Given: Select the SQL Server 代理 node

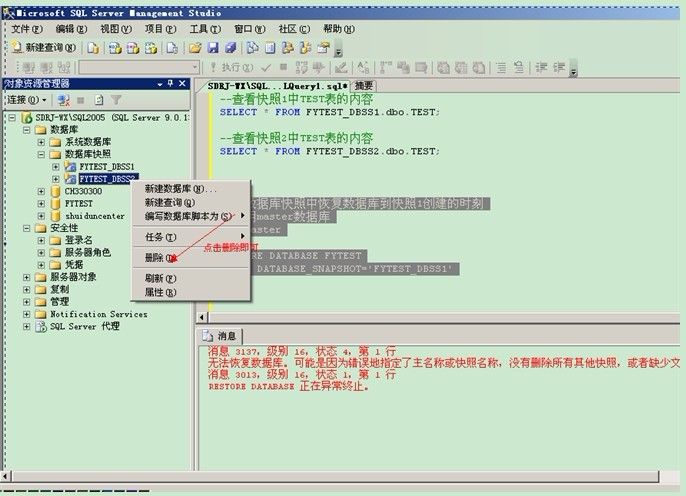Looking at the screenshot, I should [x=84, y=326].
